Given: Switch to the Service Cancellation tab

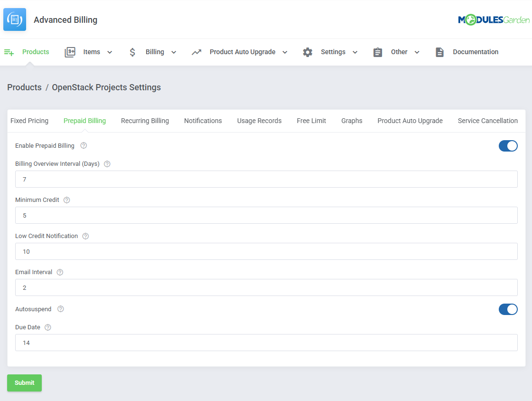Looking at the screenshot, I should [x=487, y=121].
